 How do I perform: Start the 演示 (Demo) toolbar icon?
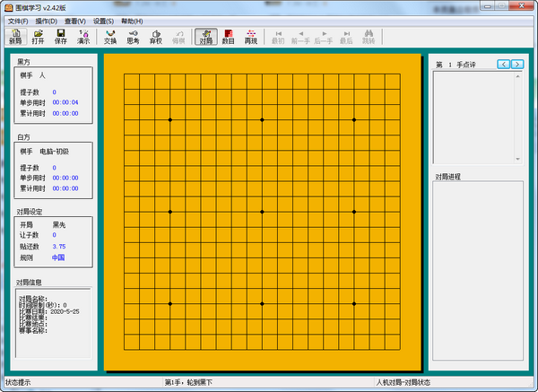coord(83,36)
